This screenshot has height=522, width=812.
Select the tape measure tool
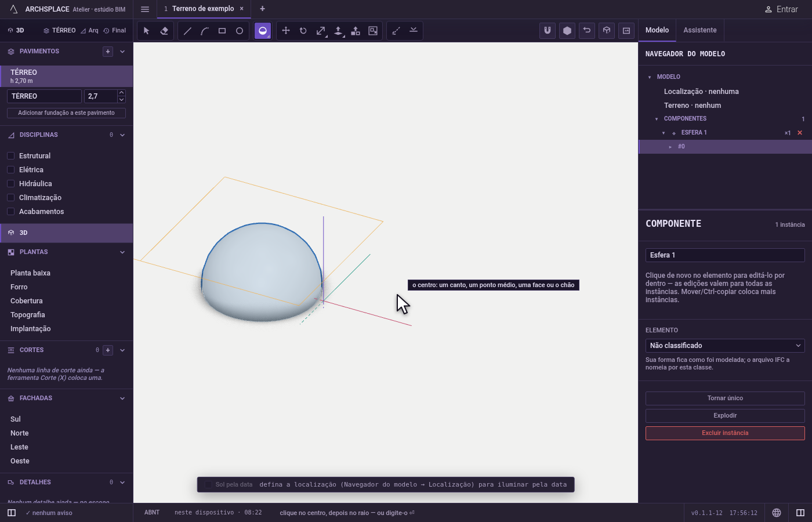pos(396,31)
